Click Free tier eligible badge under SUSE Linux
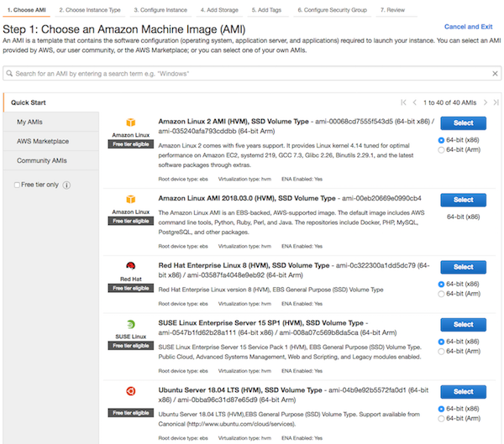The image size is (504, 444). click(131, 346)
